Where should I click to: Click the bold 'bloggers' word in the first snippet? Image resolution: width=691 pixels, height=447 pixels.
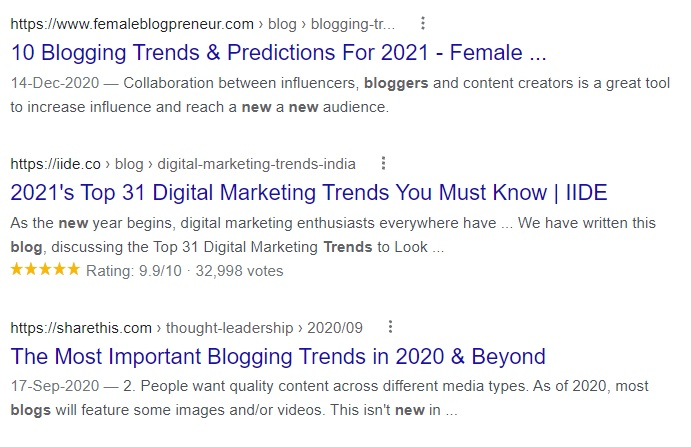click(396, 83)
